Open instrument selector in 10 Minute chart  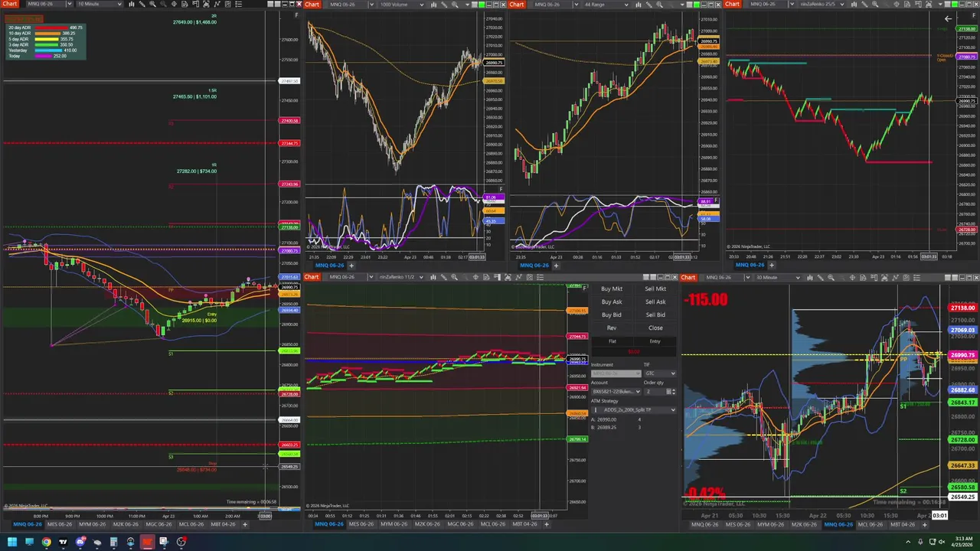pyautogui.click(x=49, y=4)
